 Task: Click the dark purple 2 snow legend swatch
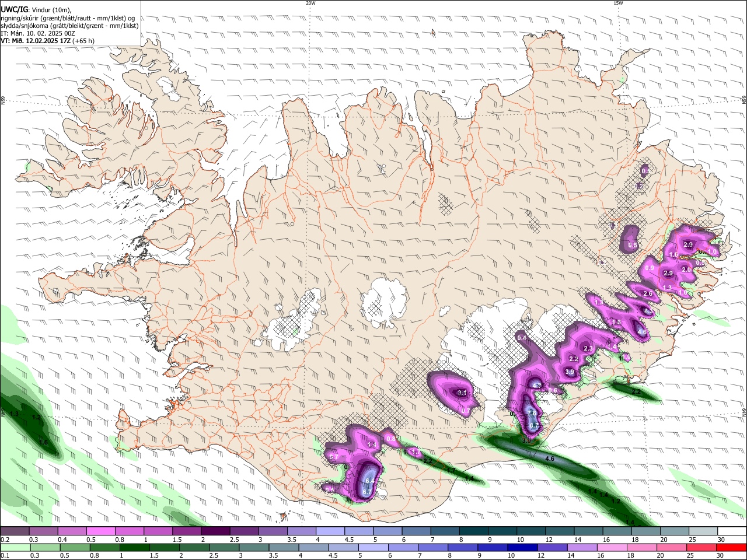tap(215, 531)
